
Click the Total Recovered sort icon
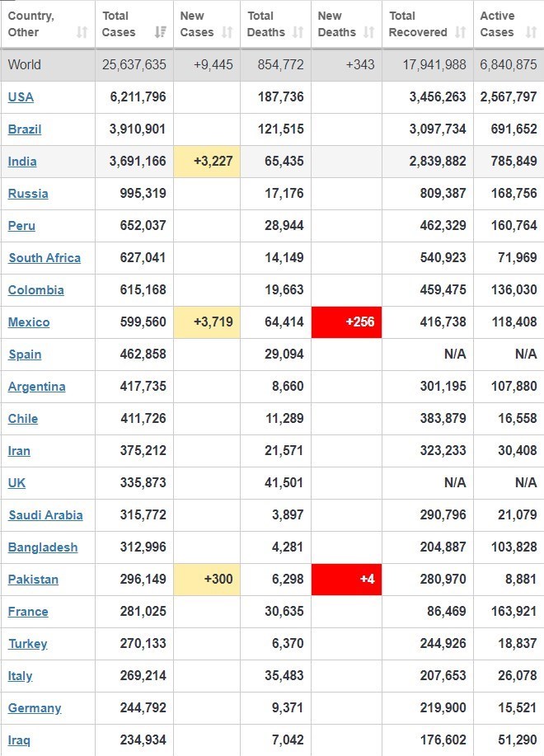pos(460,32)
